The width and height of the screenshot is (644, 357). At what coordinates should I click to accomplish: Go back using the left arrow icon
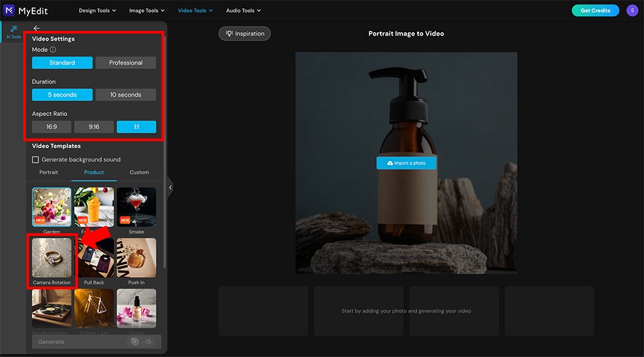click(x=37, y=28)
